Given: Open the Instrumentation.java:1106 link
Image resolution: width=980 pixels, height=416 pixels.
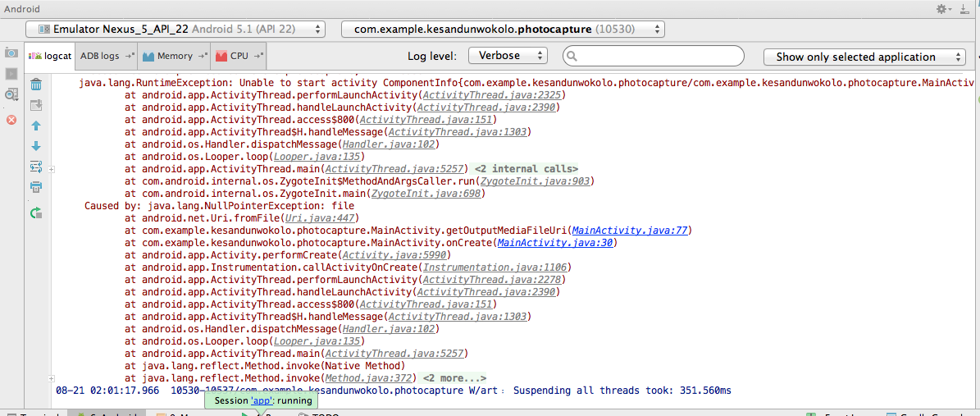Looking at the screenshot, I should click(494, 267).
